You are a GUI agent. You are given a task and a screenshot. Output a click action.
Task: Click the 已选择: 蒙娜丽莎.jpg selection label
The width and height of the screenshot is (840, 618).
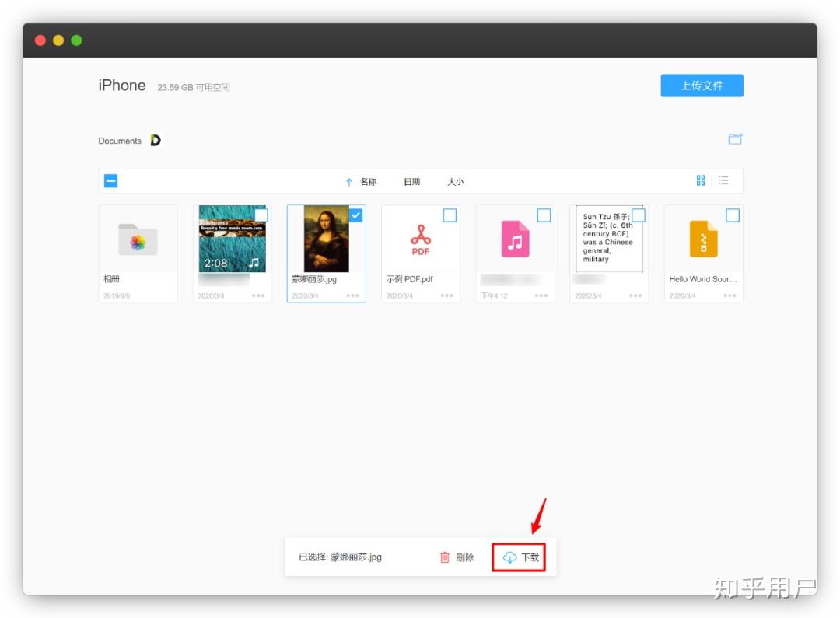(340, 557)
